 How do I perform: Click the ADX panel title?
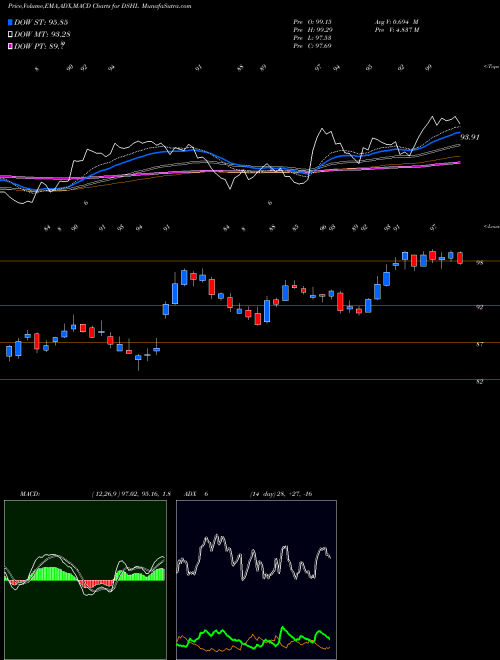pyautogui.click(x=196, y=494)
